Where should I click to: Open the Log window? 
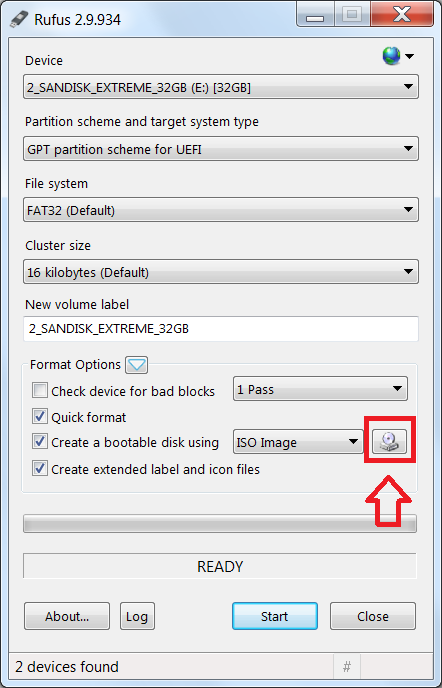coord(137,616)
